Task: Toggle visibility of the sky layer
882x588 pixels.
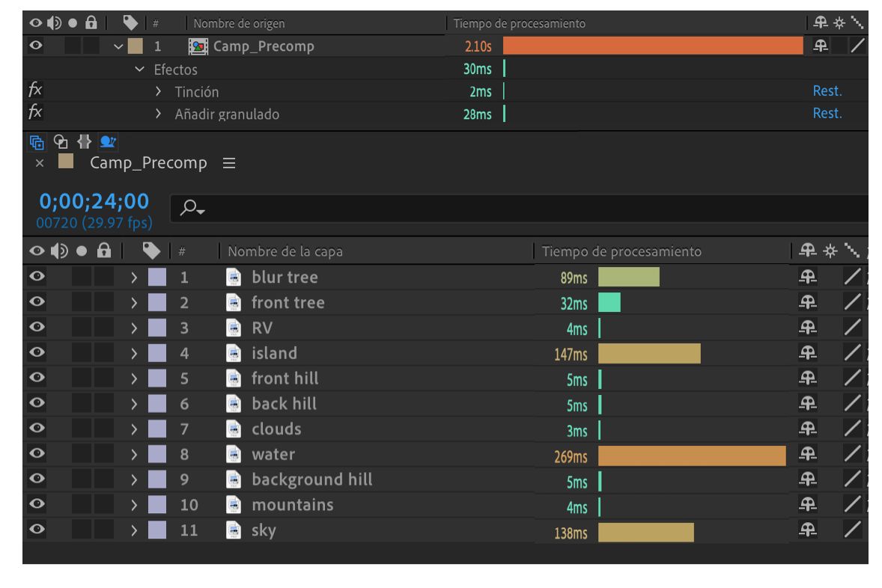Action: (x=34, y=530)
